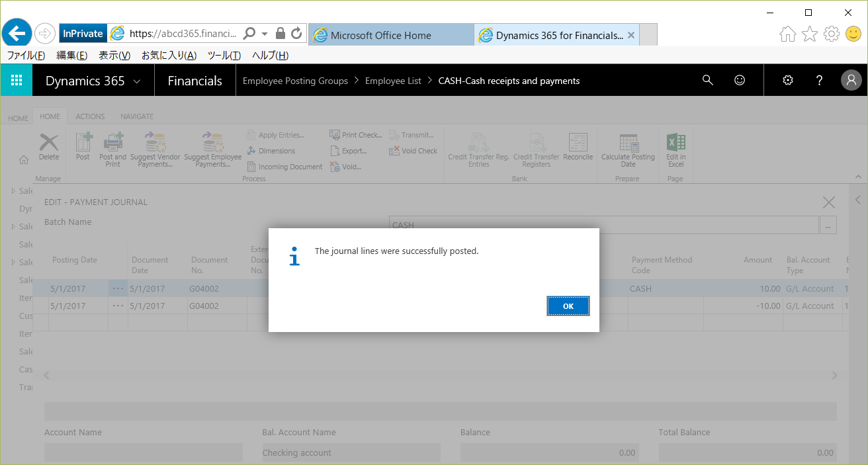This screenshot has height=465, width=868.
Task: Choose Edit in Excel icon
Action: (675, 149)
